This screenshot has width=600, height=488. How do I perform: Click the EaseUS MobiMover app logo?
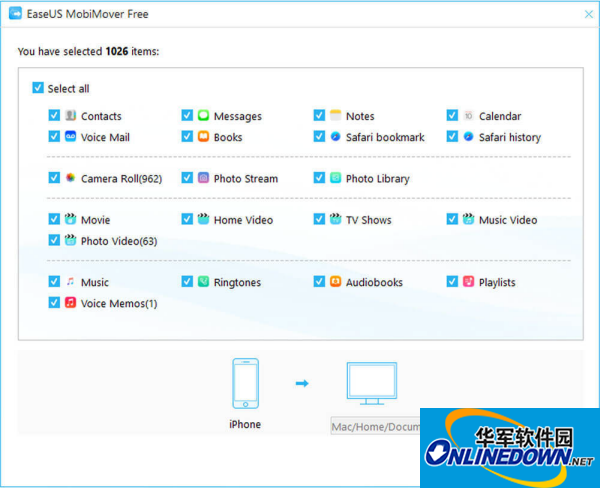coord(15,13)
